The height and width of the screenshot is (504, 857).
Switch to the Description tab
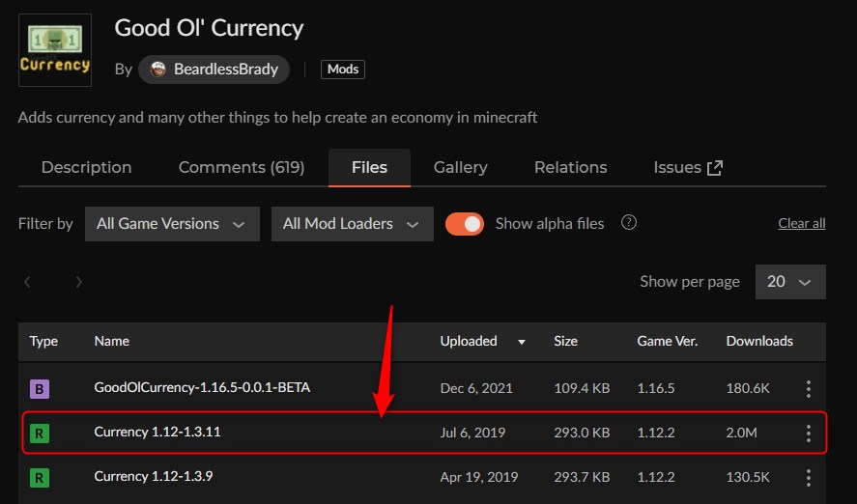tap(86, 167)
